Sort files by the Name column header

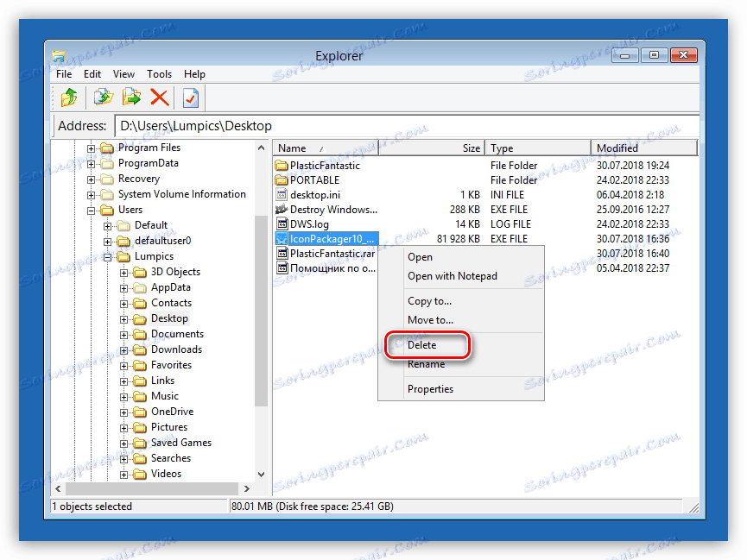(326, 148)
